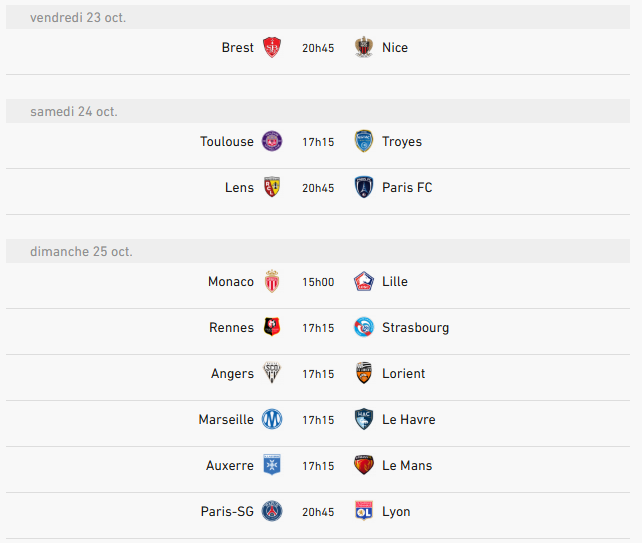Open the Le Havre team link

(409, 420)
